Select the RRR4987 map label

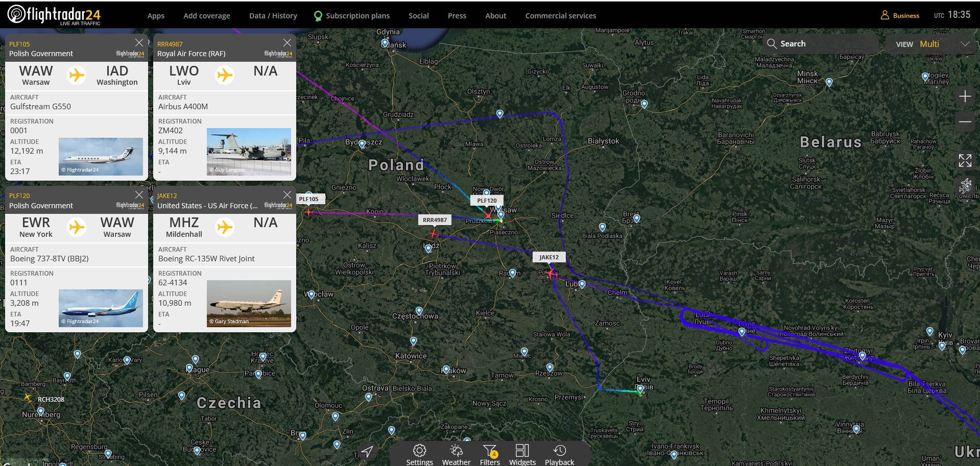coord(435,220)
